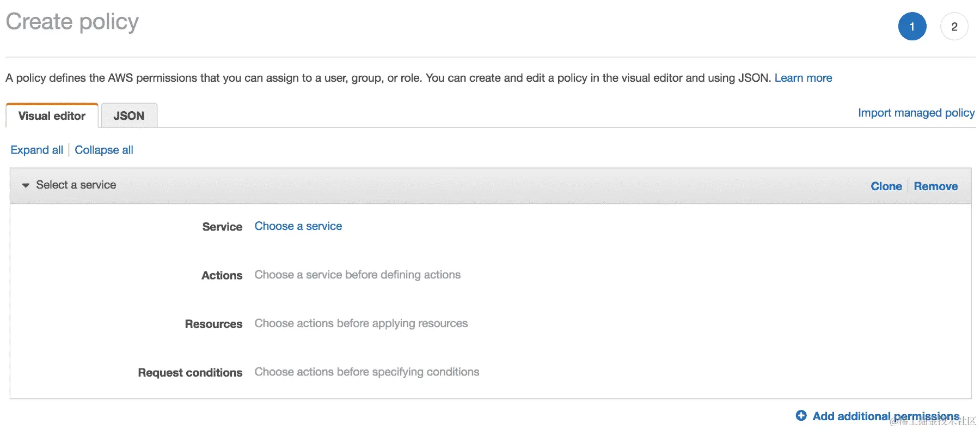Click Add additional permissions text

pos(885,416)
